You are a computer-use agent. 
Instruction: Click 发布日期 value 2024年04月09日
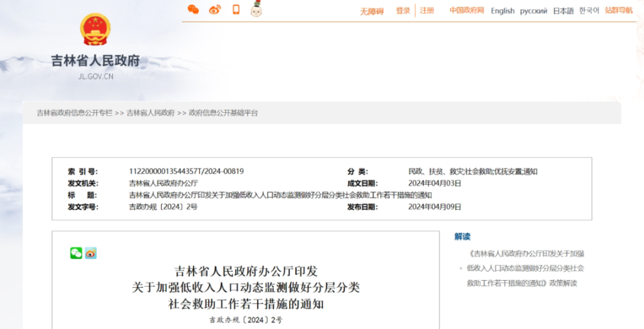tap(435, 207)
